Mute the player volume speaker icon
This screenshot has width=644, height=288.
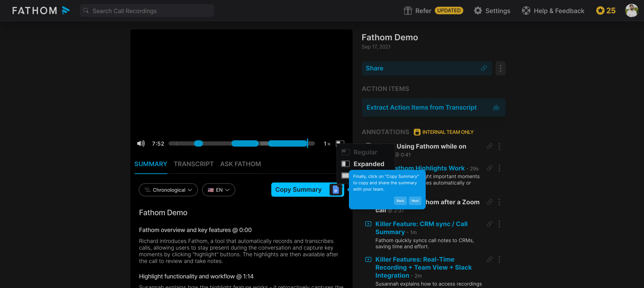141,144
